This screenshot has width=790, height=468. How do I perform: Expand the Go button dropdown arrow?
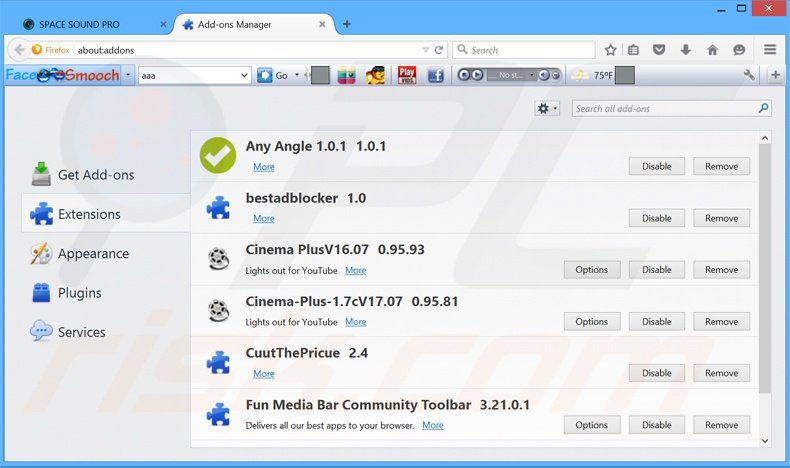tap(297, 75)
